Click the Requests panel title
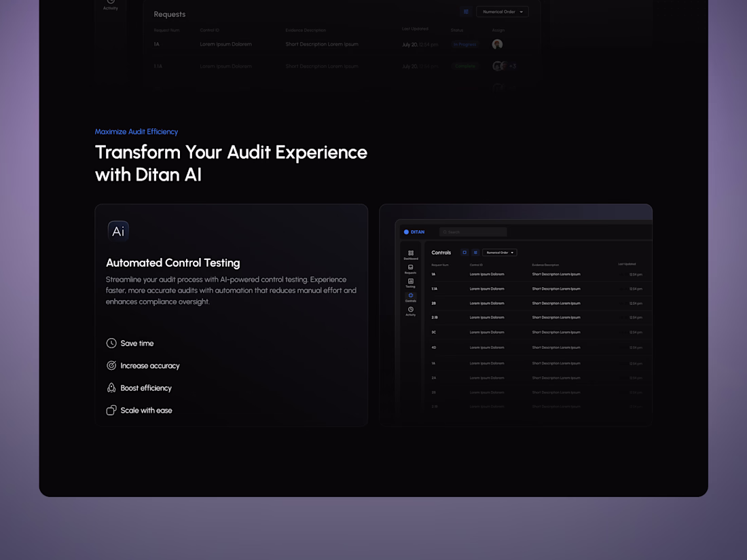Image resolution: width=747 pixels, height=560 pixels. click(170, 14)
